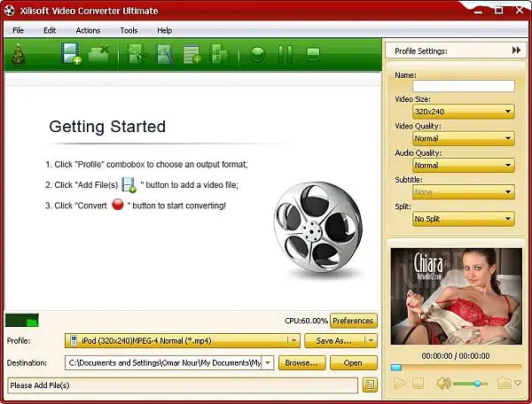The width and height of the screenshot is (532, 404).
Task: Click the video preview thumbnail
Action: point(456,296)
